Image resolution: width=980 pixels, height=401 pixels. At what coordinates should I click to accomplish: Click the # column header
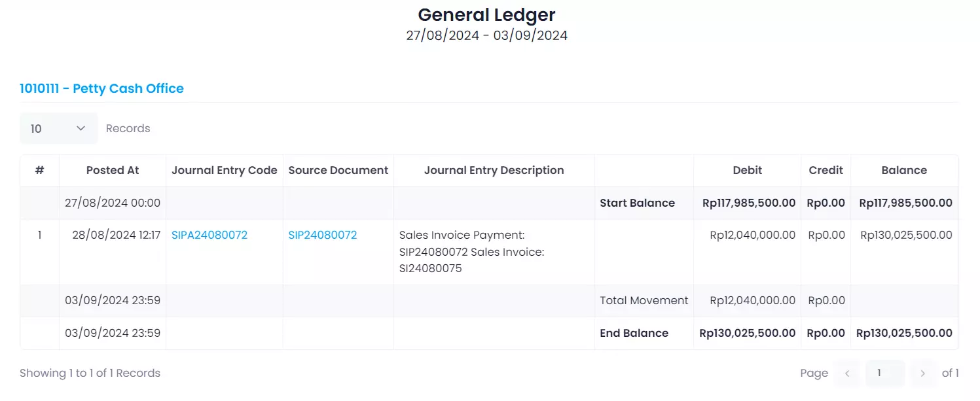coord(39,171)
